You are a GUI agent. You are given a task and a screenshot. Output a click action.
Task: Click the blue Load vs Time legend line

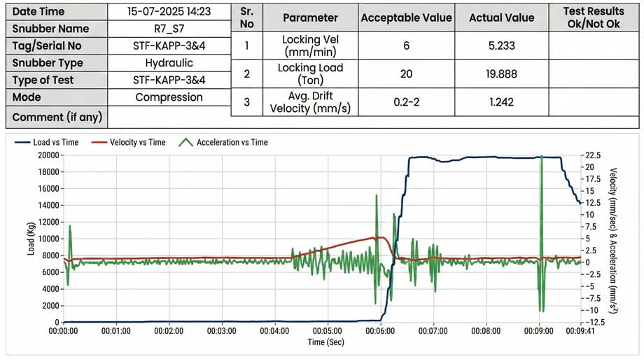pyautogui.click(x=21, y=142)
